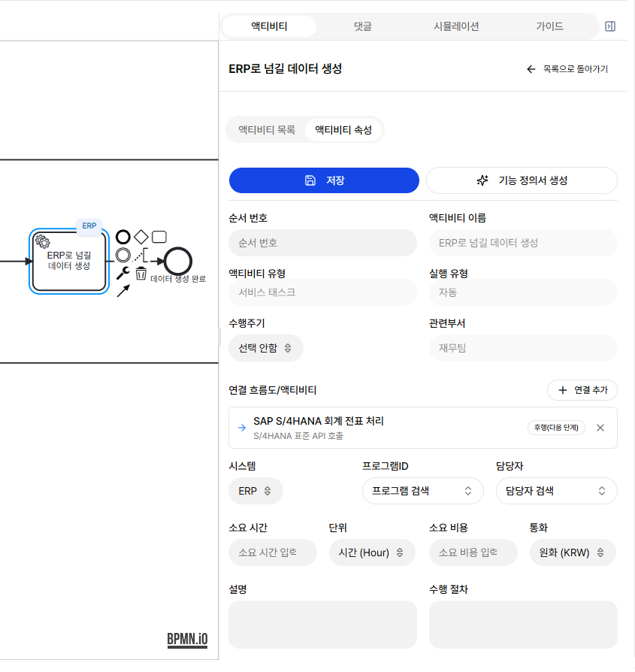
Task: Select the ERP로 넘길 데이터 생성 task
Action: 69,261
